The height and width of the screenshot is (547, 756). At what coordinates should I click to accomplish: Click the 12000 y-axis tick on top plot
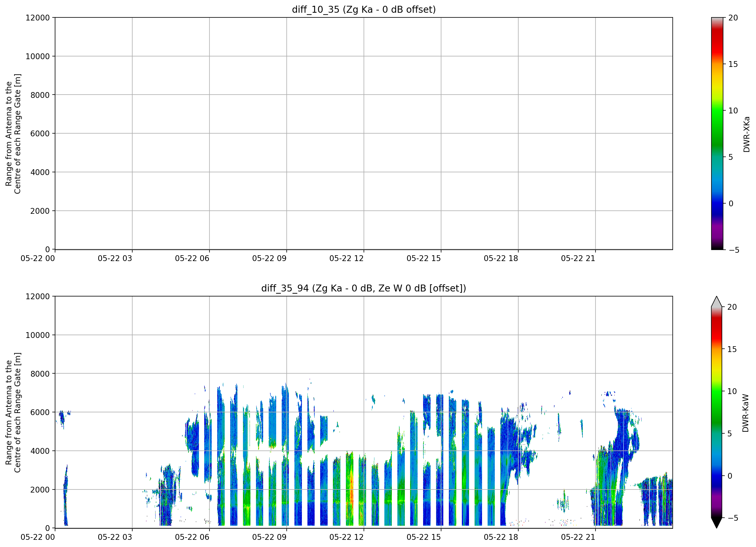click(x=38, y=18)
